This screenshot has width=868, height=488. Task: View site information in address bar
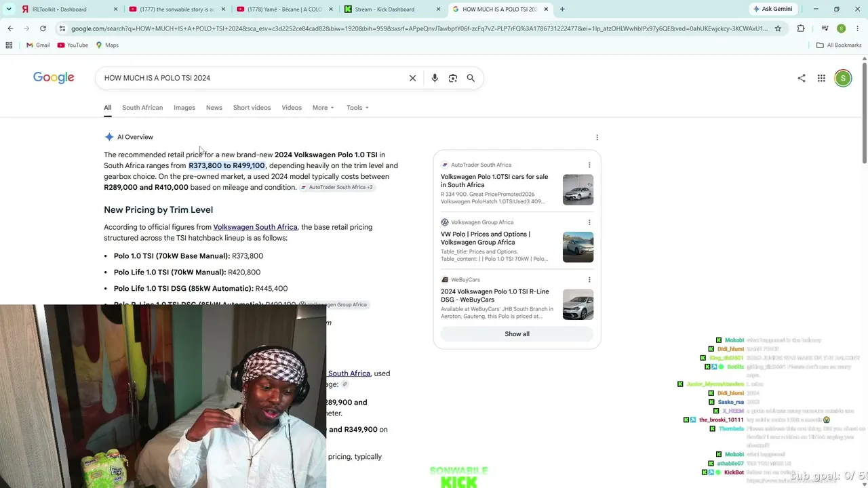(x=62, y=28)
